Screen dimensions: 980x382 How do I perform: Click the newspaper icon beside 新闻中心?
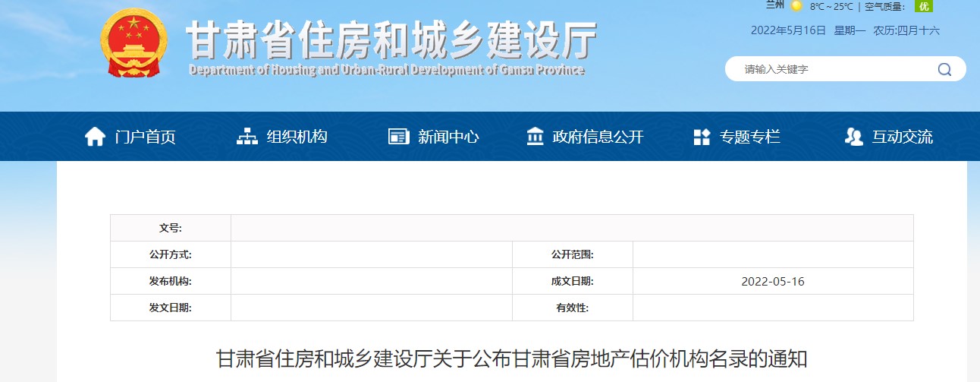tap(398, 137)
